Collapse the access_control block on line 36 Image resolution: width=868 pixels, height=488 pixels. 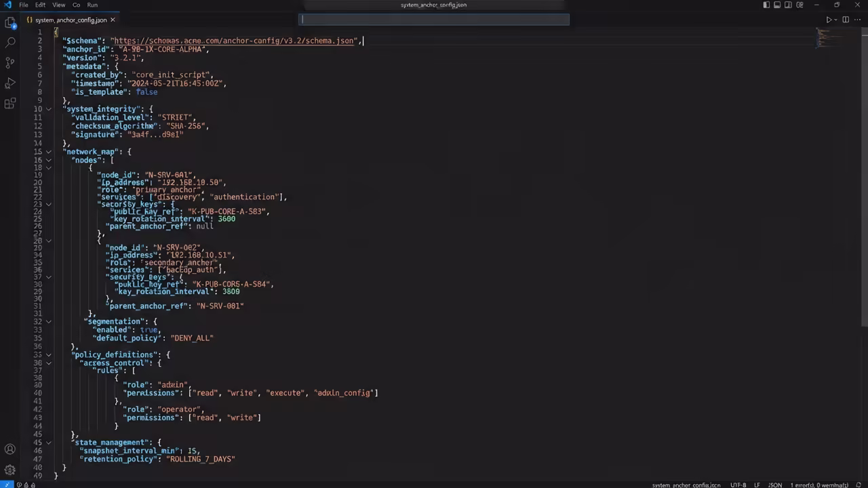pos(48,363)
